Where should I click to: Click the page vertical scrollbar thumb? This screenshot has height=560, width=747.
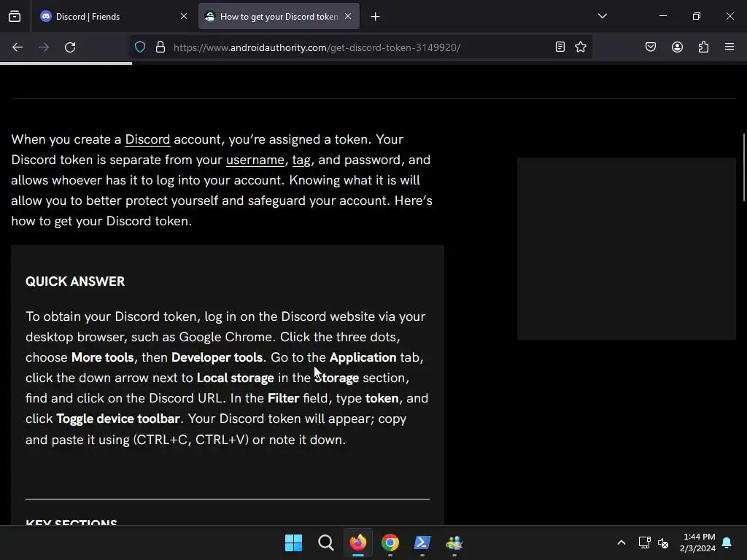click(743, 168)
